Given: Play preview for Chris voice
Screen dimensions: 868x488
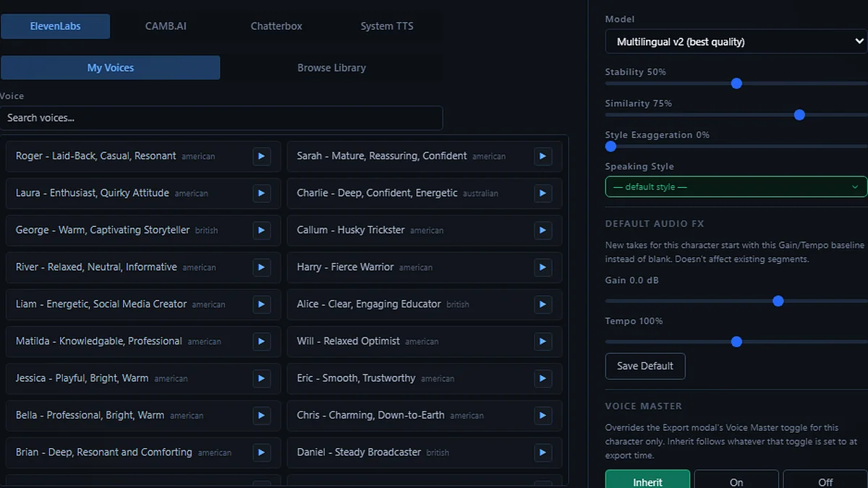Looking at the screenshot, I should 542,415.
